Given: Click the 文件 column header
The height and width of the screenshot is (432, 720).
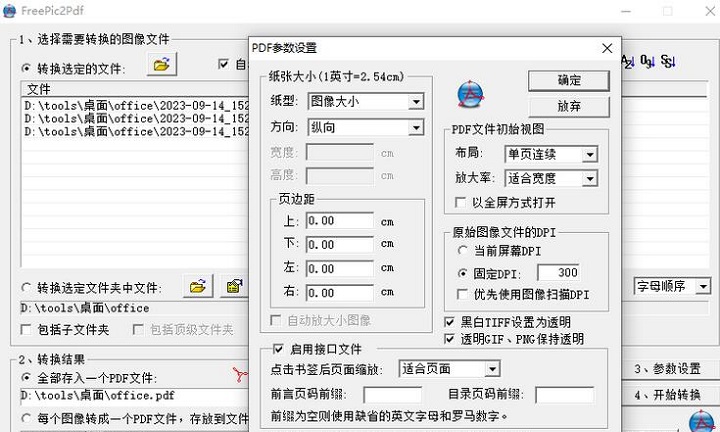Looking at the screenshot, I should (135, 89).
